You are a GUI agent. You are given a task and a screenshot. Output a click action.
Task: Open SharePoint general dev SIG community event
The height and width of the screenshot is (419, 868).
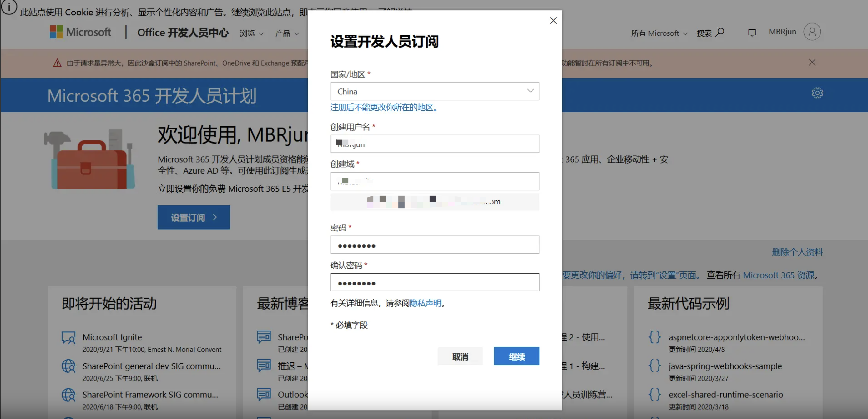[152, 366]
